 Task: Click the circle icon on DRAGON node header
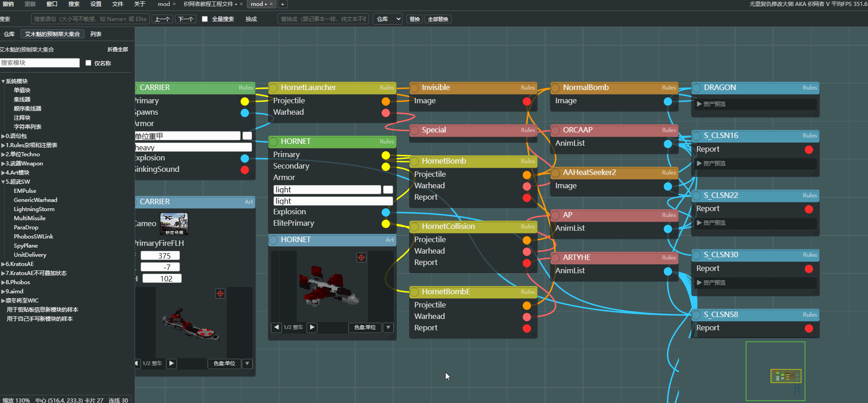697,88
